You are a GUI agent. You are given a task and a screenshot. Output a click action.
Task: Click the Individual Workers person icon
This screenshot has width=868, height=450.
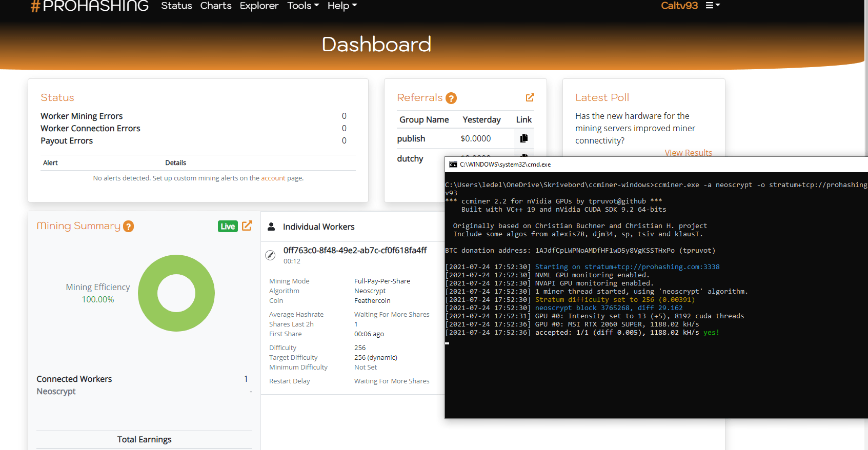272,227
